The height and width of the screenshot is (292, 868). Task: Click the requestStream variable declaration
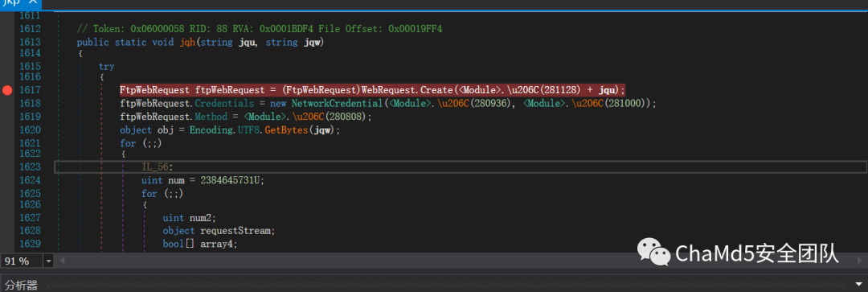point(235,231)
